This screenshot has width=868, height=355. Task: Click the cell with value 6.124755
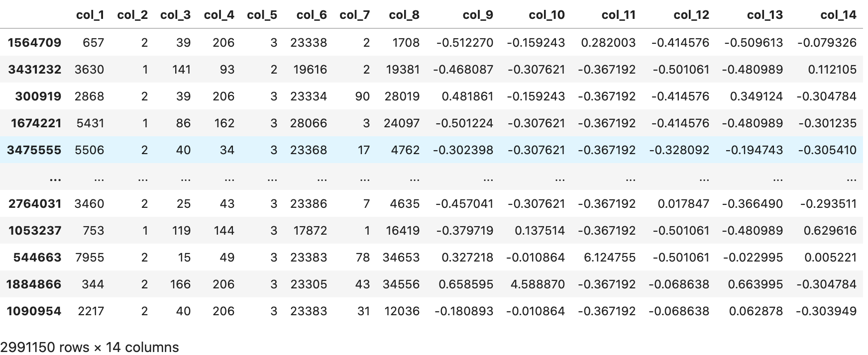[609, 258]
